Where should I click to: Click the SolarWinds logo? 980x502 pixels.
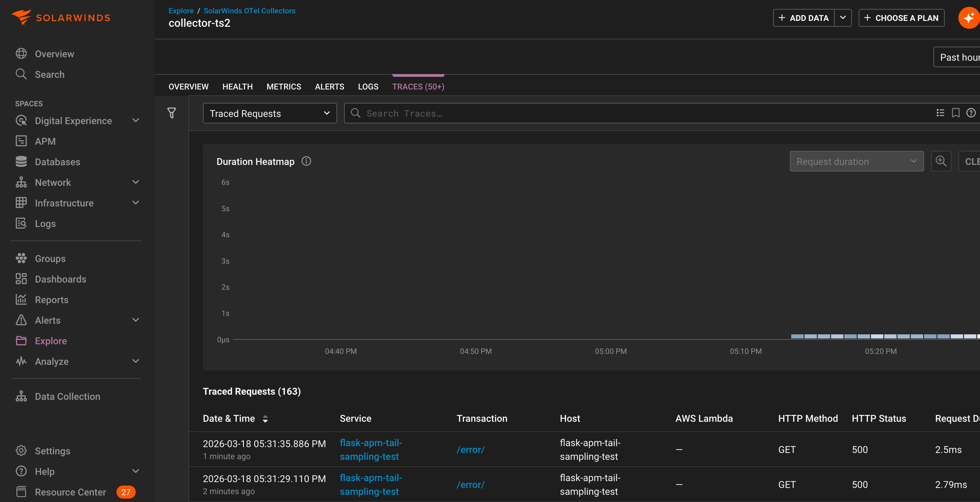(x=61, y=17)
